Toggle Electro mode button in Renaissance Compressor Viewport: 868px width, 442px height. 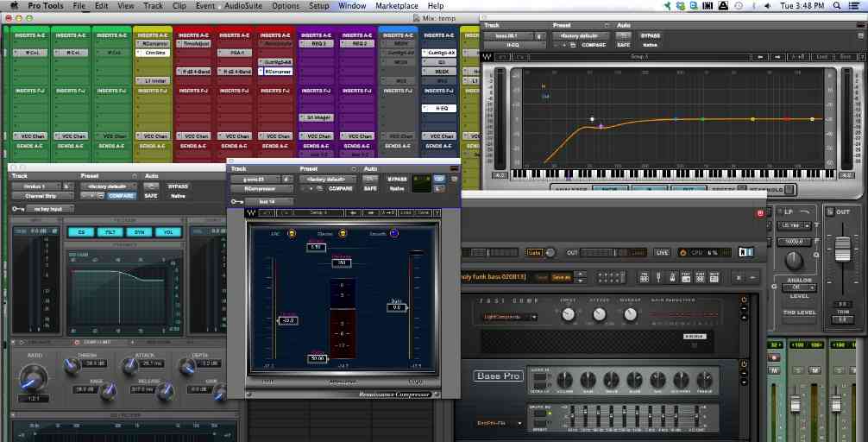[343, 234]
